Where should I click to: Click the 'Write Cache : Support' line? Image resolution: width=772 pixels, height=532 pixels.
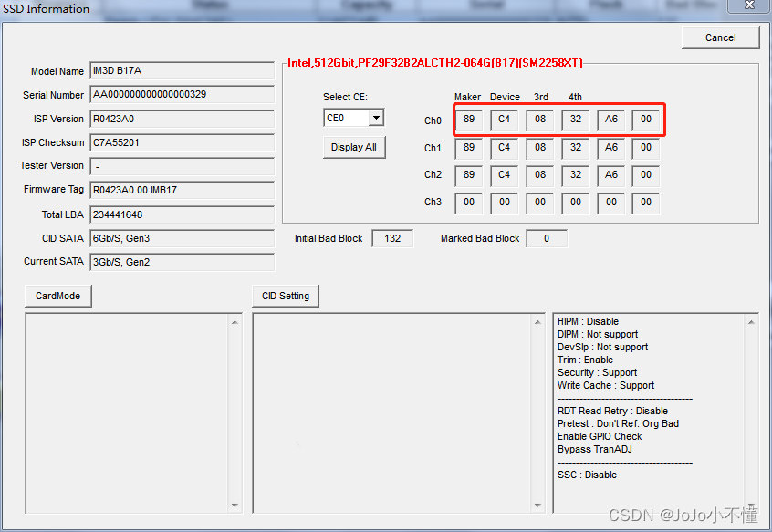(606, 385)
